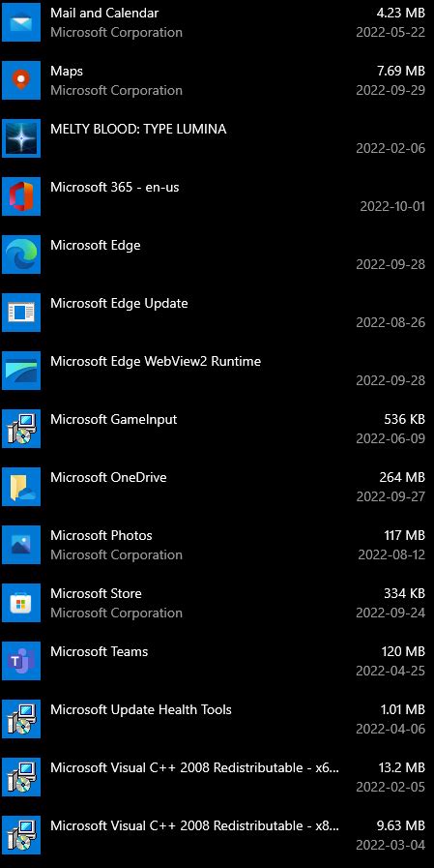
Task: Select the Maps app icon
Action: pos(21,80)
